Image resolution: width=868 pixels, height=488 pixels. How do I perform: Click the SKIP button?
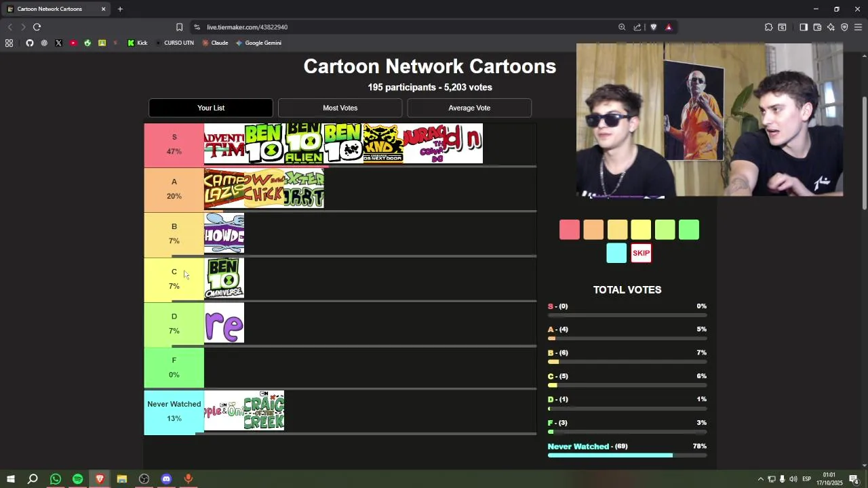pos(641,253)
